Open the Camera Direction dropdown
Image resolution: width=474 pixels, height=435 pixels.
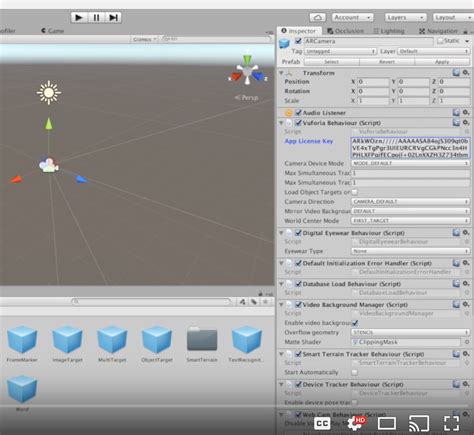[x=410, y=202]
